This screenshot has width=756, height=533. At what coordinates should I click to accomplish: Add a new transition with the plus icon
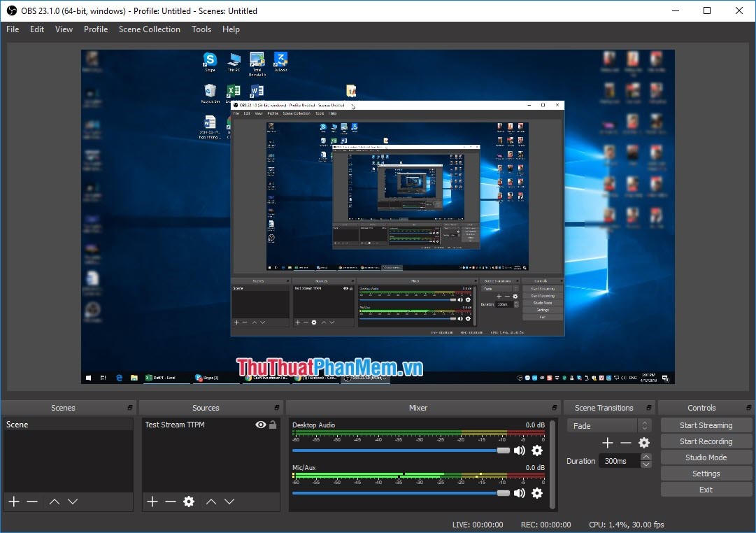pyautogui.click(x=607, y=442)
